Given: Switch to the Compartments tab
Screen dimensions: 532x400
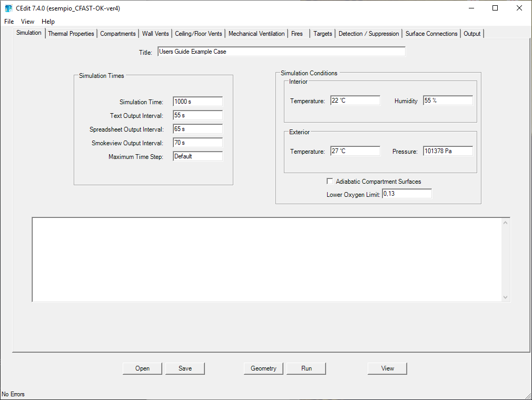Looking at the screenshot, I should pyautogui.click(x=118, y=34).
